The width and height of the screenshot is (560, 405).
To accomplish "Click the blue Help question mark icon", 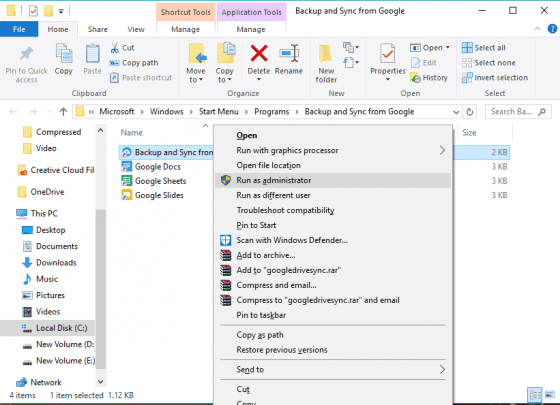I will pyautogui.click(x=552, y=29).
